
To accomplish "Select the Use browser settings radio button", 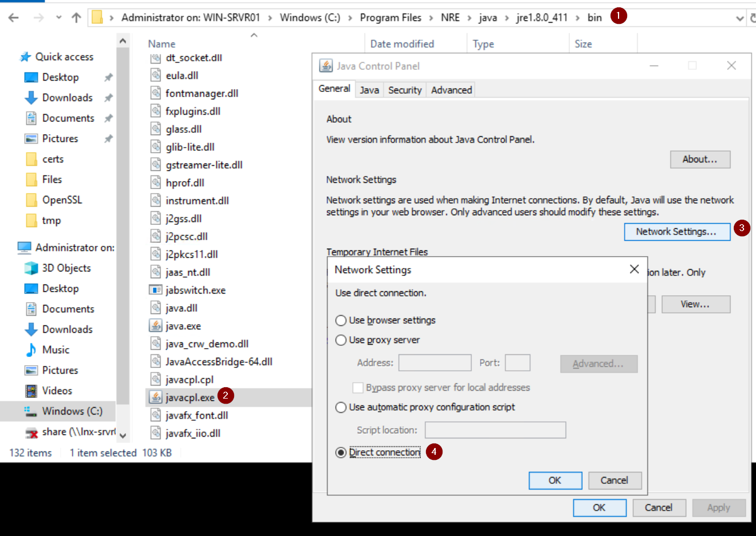I will click(x=341, y=321).
